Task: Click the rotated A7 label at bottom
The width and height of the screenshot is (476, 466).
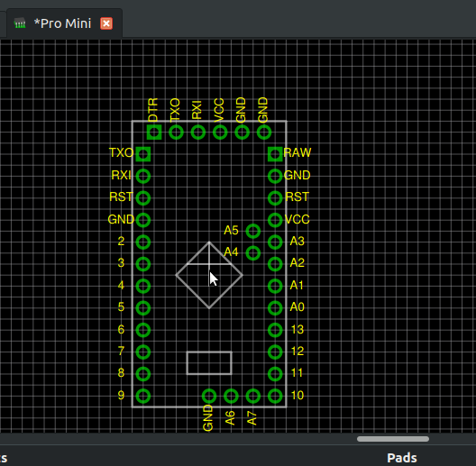Action: tap(252, 417)
